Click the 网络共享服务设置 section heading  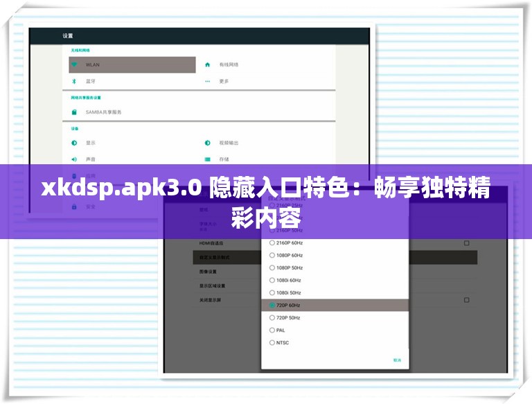[86, 98]
